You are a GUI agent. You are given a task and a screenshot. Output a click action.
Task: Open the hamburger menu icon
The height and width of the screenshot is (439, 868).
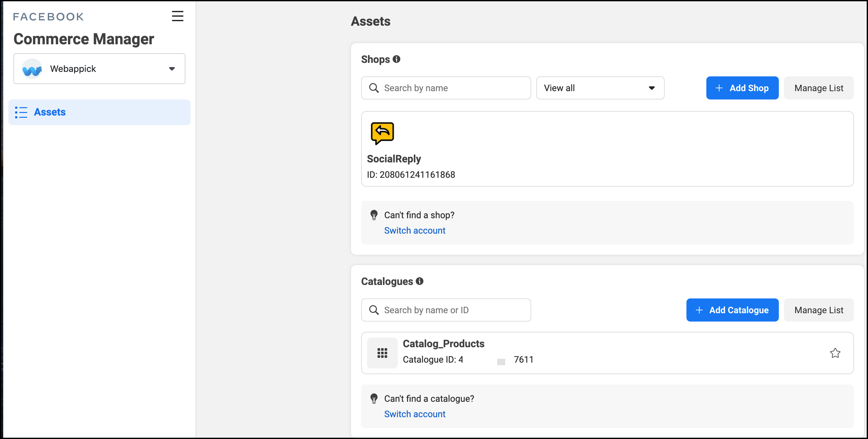[x=178, y=16]
